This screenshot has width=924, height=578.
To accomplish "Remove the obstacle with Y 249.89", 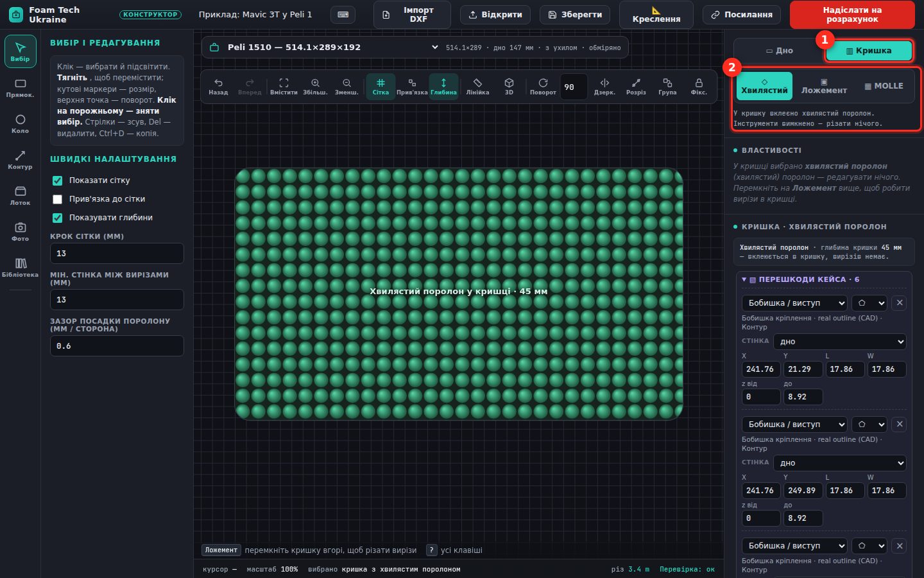I will (900, 424).
